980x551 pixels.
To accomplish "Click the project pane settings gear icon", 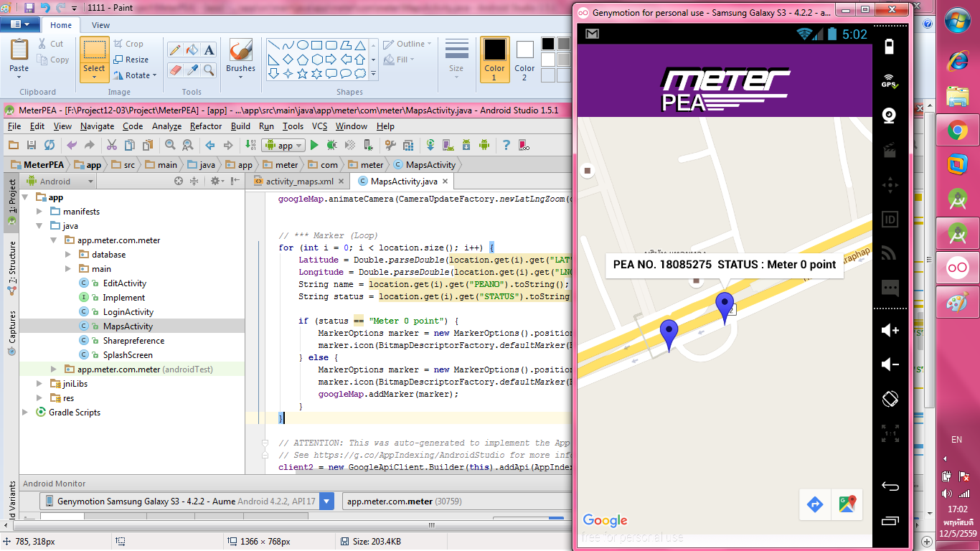I will 216,182.
